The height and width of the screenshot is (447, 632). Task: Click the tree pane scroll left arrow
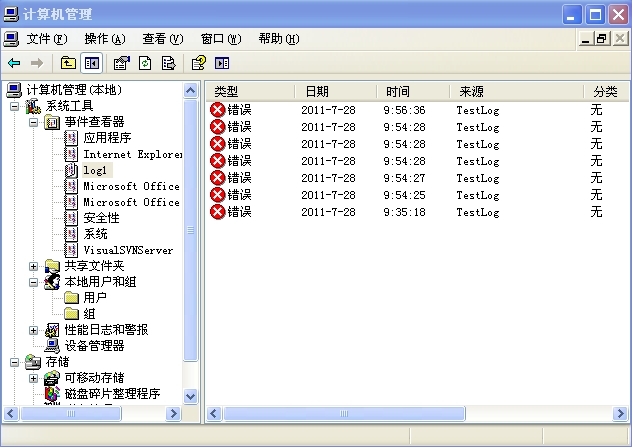point(11,414)
